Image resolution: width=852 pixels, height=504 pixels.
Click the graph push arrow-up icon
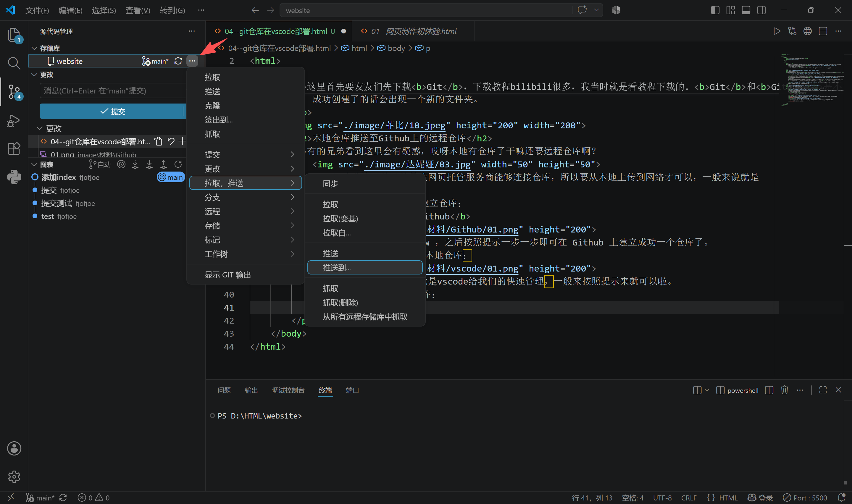164,164
